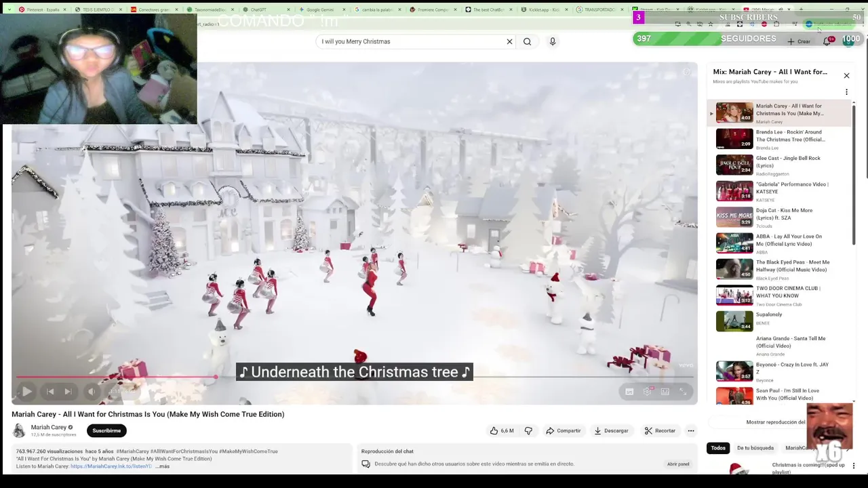This screenshot has height=488, width=868.
Task: Open hashtag #MakeMyWishComeTrue
Action: pos(248,451)
